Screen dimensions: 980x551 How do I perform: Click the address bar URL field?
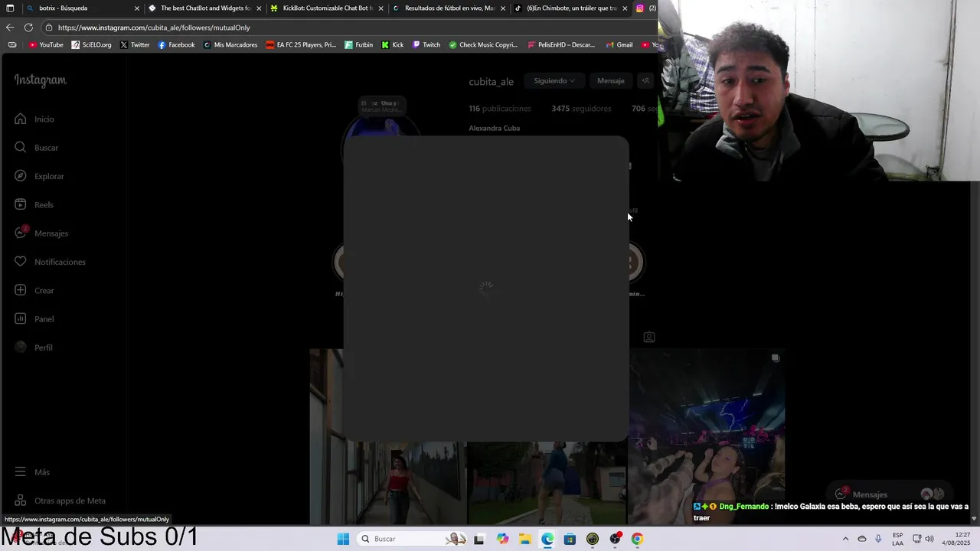click(348, 28)
